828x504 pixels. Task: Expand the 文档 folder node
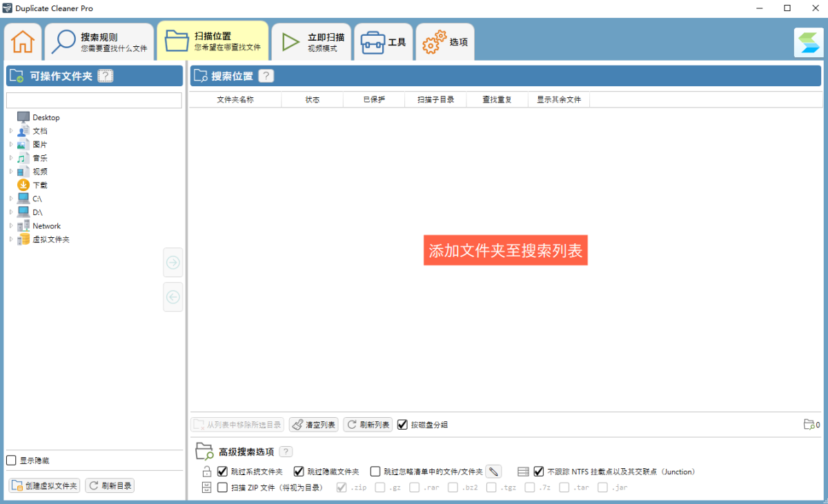(x=11, y=131)
